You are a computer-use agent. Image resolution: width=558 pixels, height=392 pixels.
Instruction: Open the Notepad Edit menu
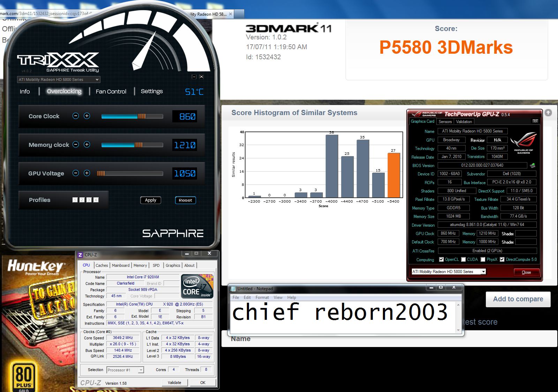pyautogui.click(x=247, y=297)
